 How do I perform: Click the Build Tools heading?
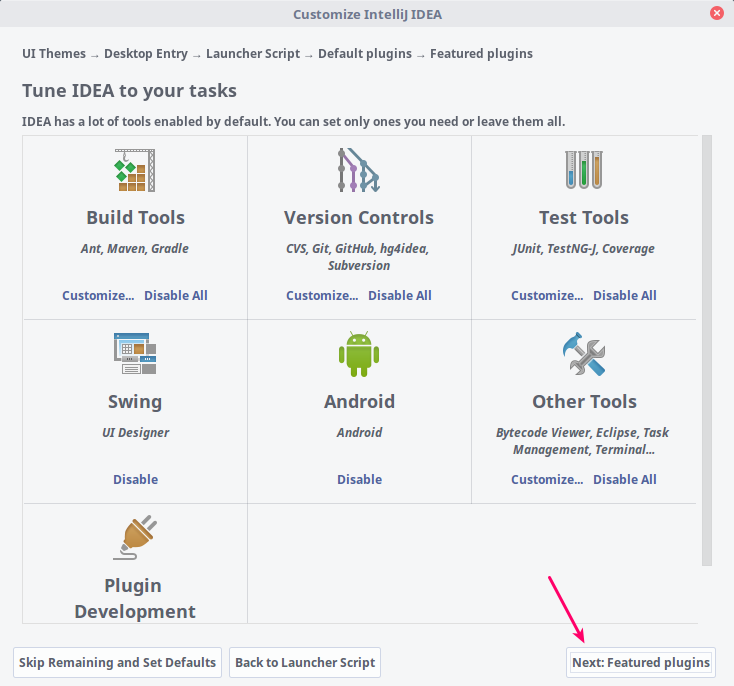click(135, 218)
